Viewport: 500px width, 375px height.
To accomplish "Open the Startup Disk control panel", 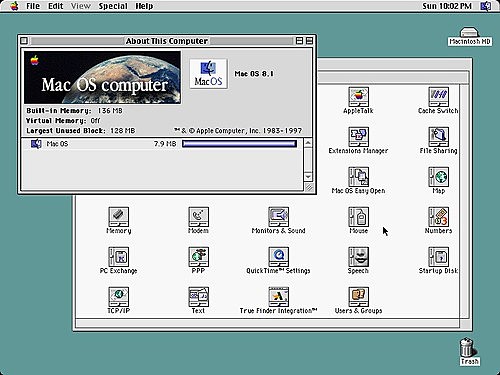I will (x=438, y=257).
